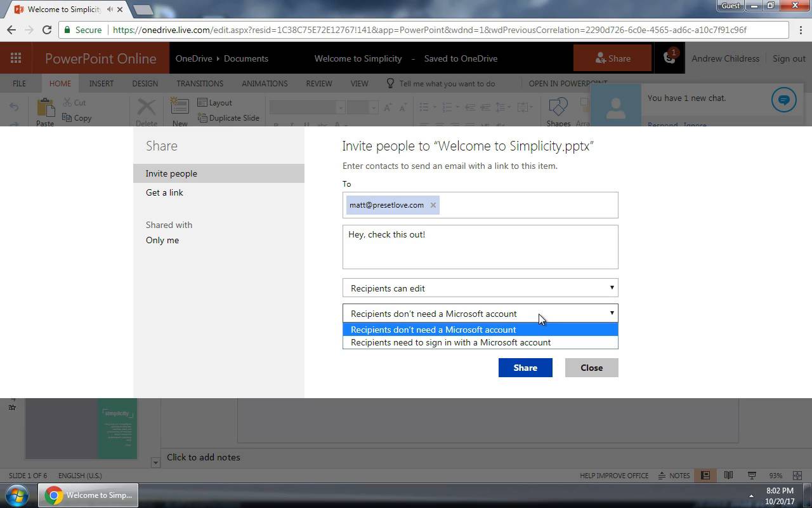Open Documents breadcrumb link
The image size is (812, 508).
coord(246,58)
